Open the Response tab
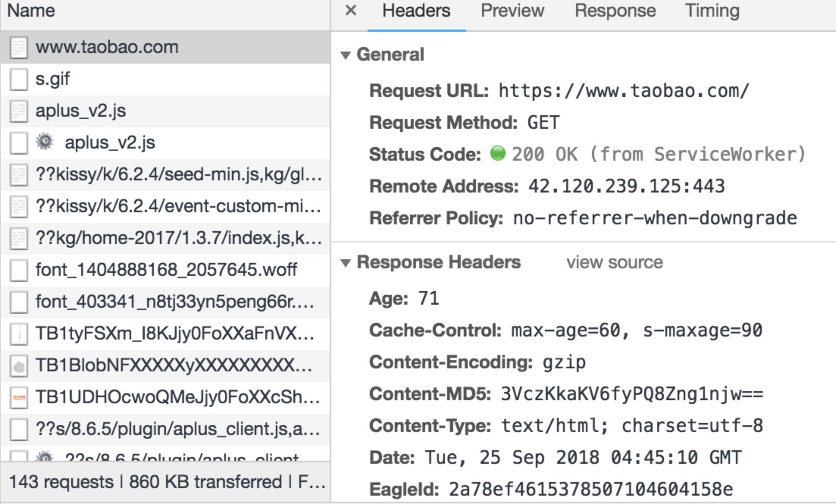Viewport: 836px width, 504px height. [615, 11]
